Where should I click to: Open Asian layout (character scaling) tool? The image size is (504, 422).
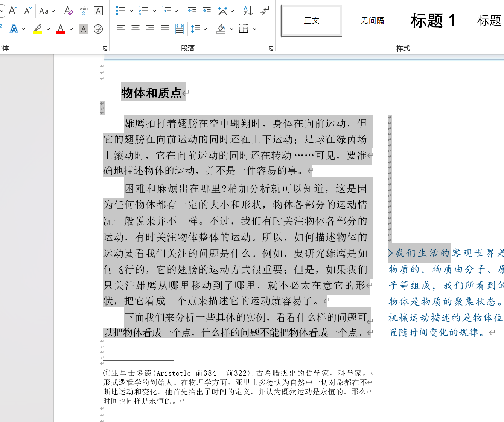(223, 11)
